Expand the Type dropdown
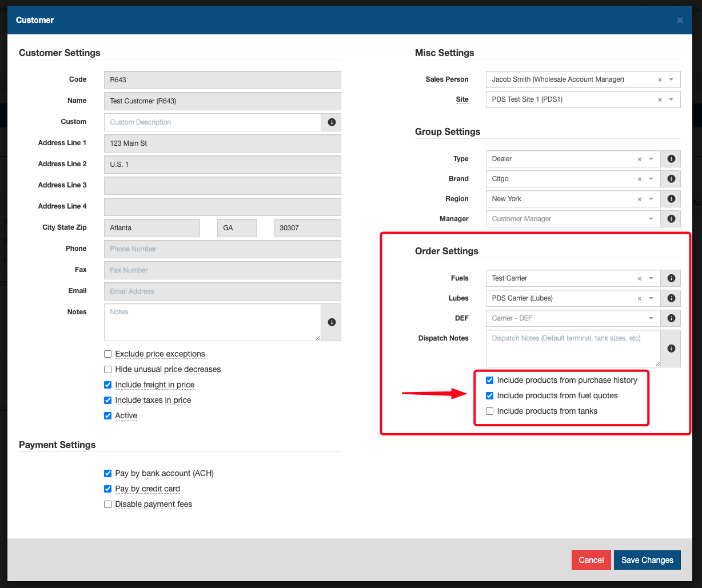The height and width of the screenshot is (588, 702). tap(651, 159)
